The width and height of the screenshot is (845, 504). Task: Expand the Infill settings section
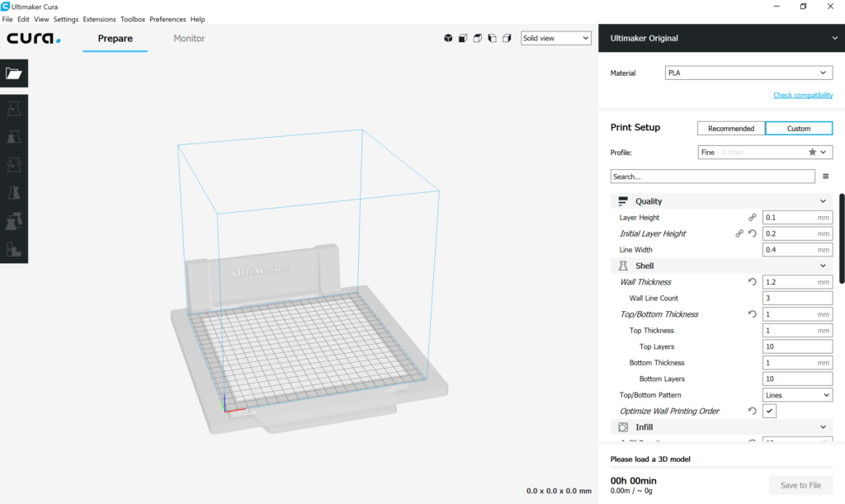[x=822, y=426]
